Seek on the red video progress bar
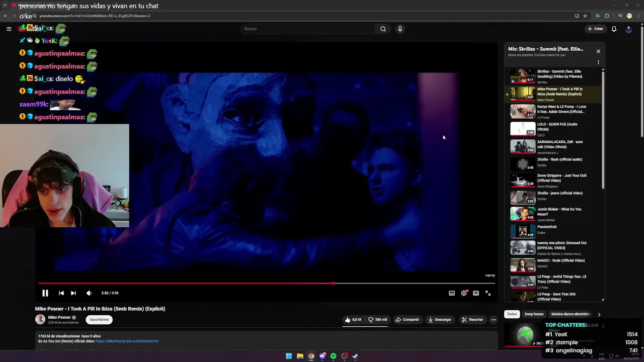The height and width of the screenshot is (362, 644). point(266,284)
